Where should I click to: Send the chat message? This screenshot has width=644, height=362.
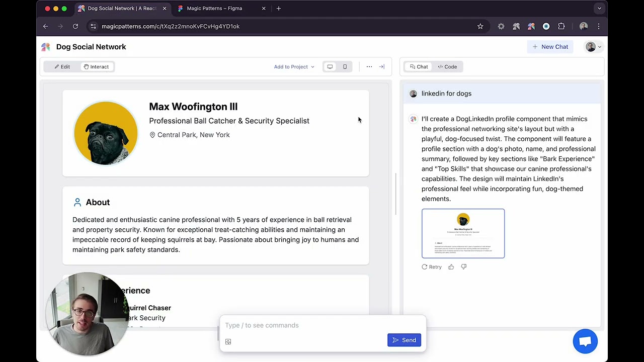click(x=404, y=340)
